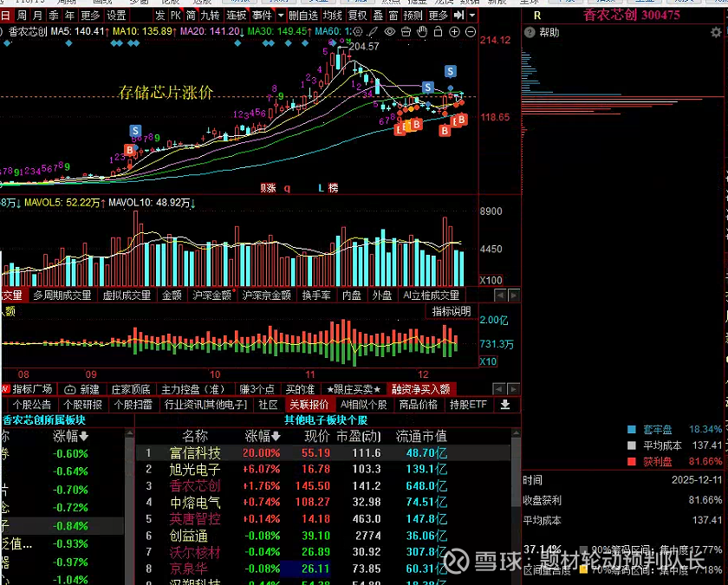Image resolution: width=728 pixels, height=585 pixels.
Task: Click the 发 toolbar button
Action: click(x=159, y=16)
